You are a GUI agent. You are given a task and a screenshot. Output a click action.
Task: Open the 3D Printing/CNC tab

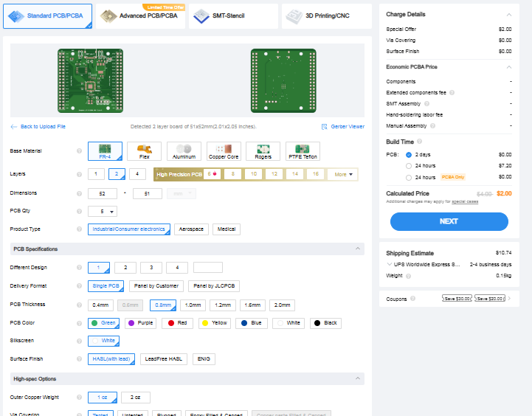point(325,15)
